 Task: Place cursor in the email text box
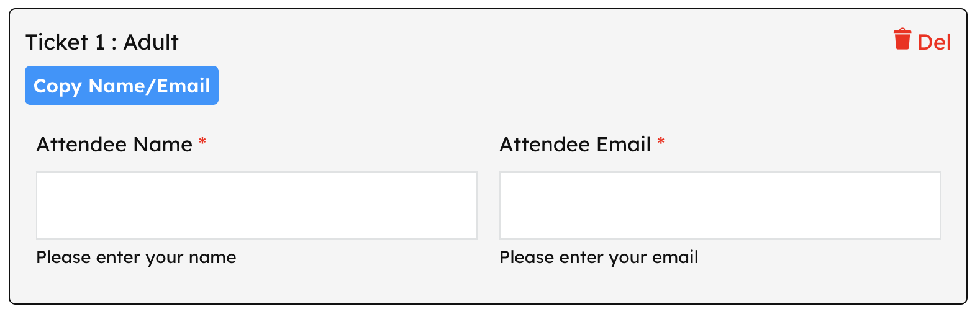point(720,205)
